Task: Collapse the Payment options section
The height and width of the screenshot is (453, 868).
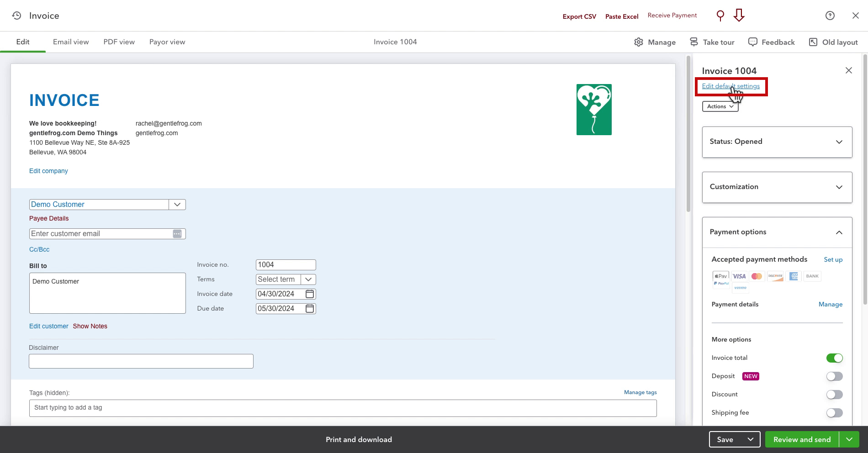Action: [x=777, y=232]
